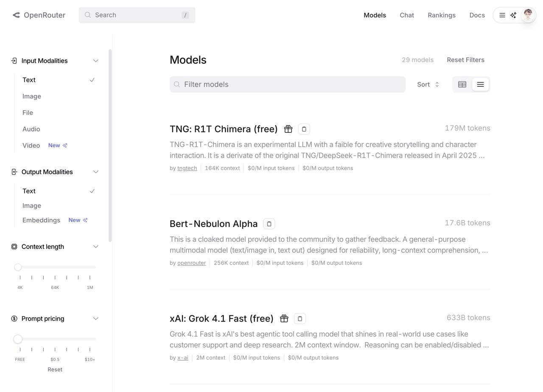Collapse the Context length section
Screen dimensions: 543x392
pos(95,246)
